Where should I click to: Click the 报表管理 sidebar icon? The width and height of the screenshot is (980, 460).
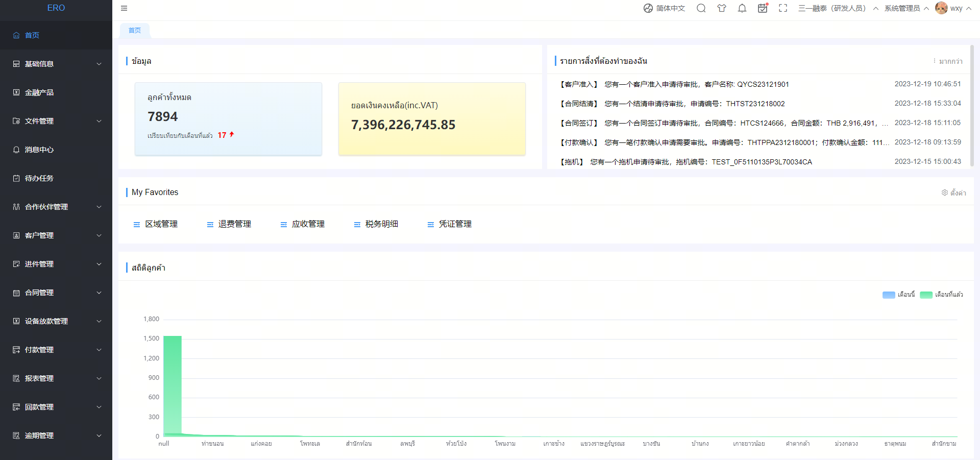(16, 378)
